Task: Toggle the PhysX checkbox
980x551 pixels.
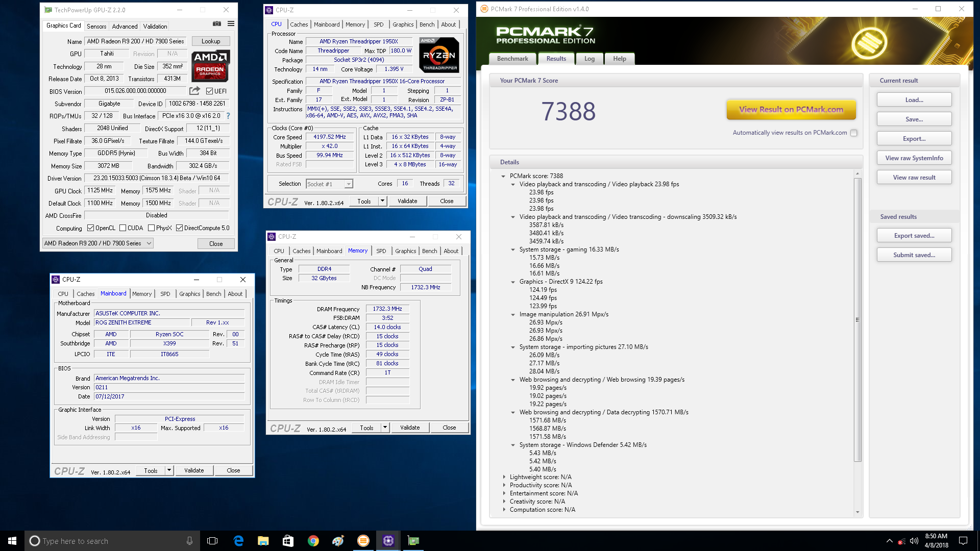Action: coord(151,228)
